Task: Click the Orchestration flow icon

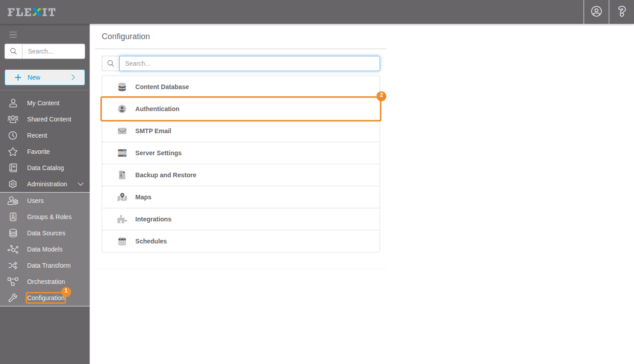Action: 13,282
